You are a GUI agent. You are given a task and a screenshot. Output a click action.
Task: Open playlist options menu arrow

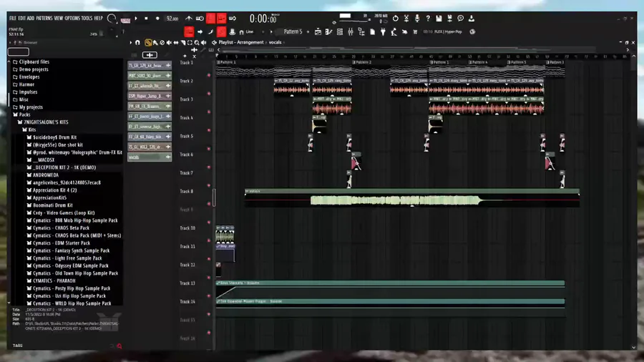tap(131, 43)
